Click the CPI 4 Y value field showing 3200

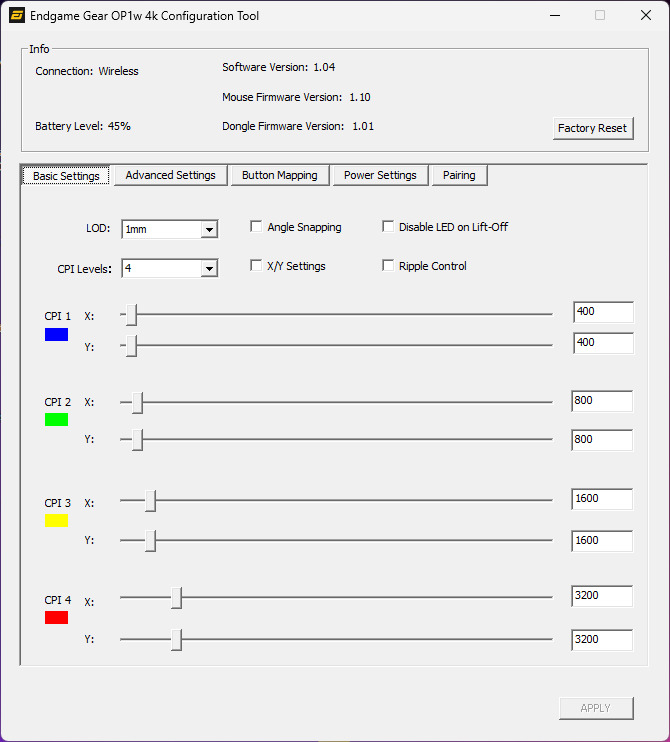pos(602,640)
